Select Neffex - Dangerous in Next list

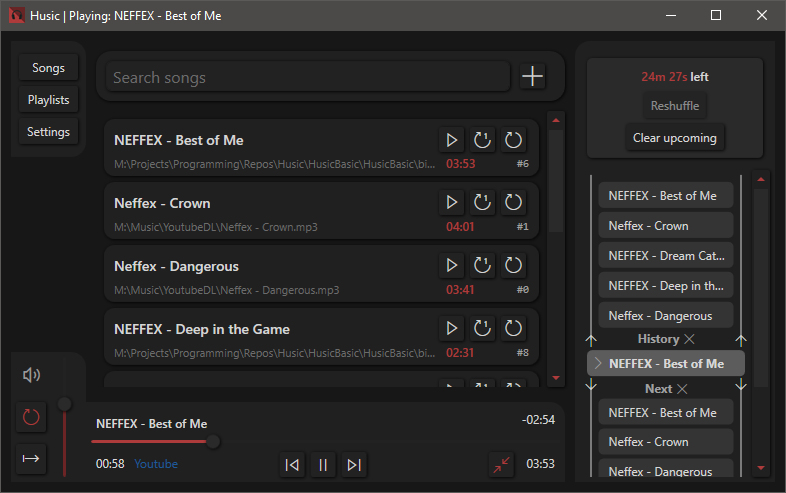click(666, 469)
